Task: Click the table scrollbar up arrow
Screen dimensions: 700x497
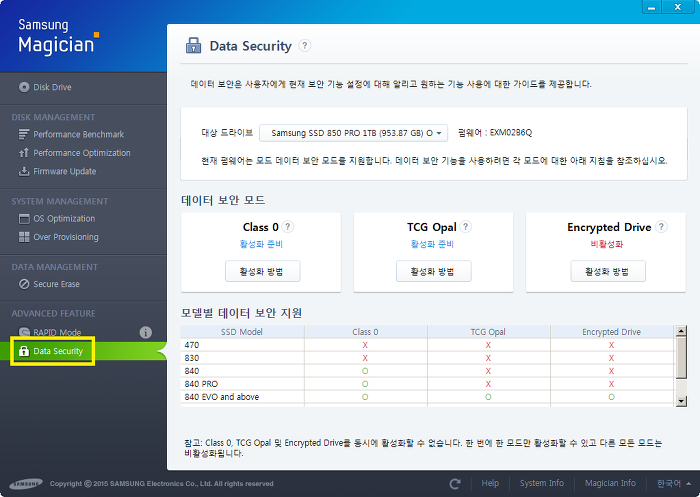Action: (x=681, y=331)
